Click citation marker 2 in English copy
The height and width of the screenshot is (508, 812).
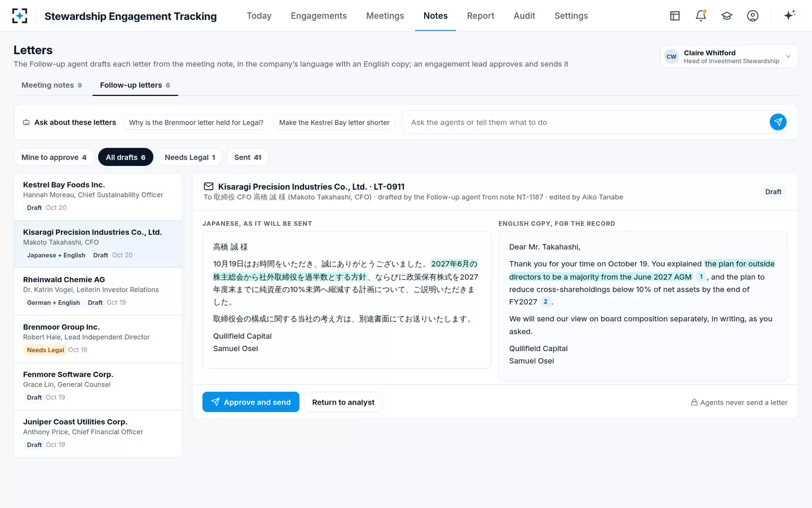click(x=545, y=302)
